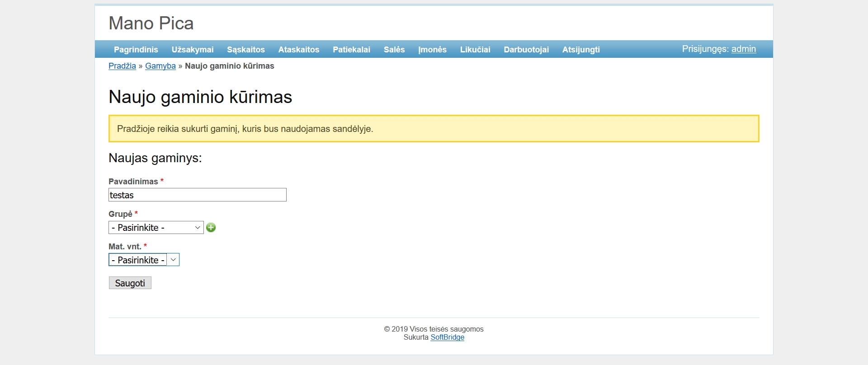
Task: Click Atsijungti to log out
Action: (581, 50)
